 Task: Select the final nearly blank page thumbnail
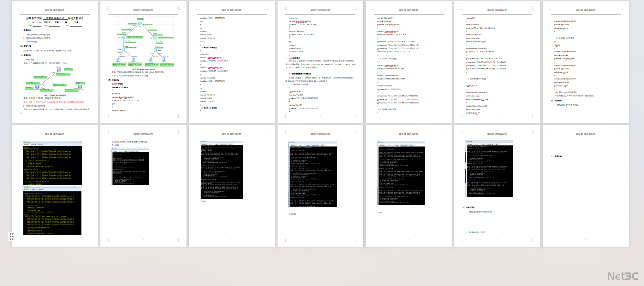[x=586, y=186]
